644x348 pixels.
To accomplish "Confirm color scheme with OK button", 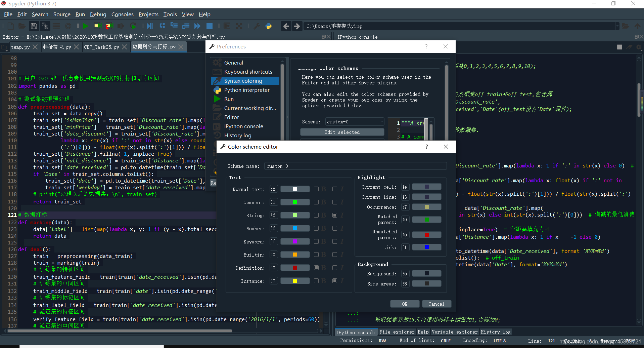I will (x=404, y=304).
